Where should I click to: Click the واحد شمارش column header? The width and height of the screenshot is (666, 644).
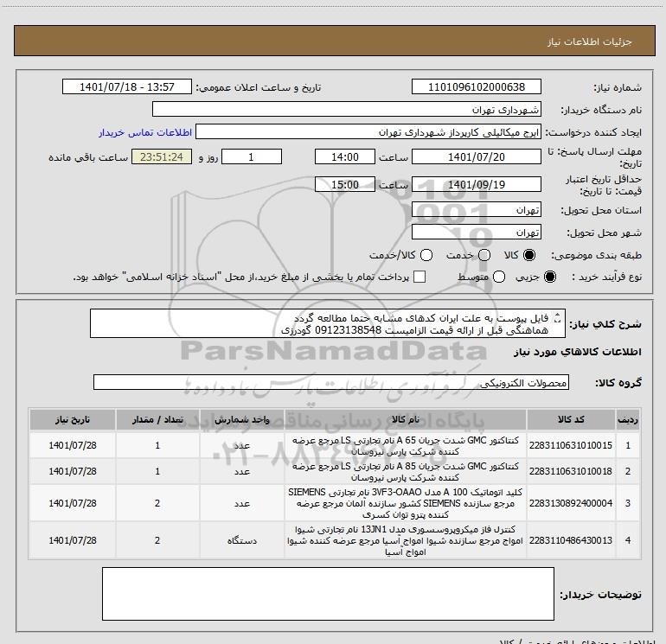pyautogui.click(x=241, y=419)
